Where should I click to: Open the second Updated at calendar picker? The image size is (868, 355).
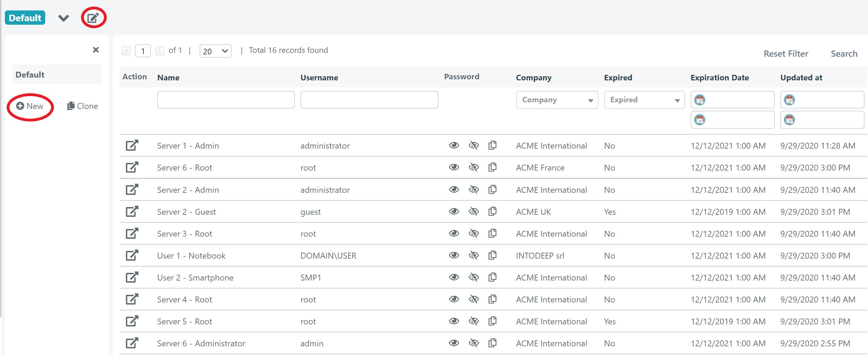click(789, 120)
